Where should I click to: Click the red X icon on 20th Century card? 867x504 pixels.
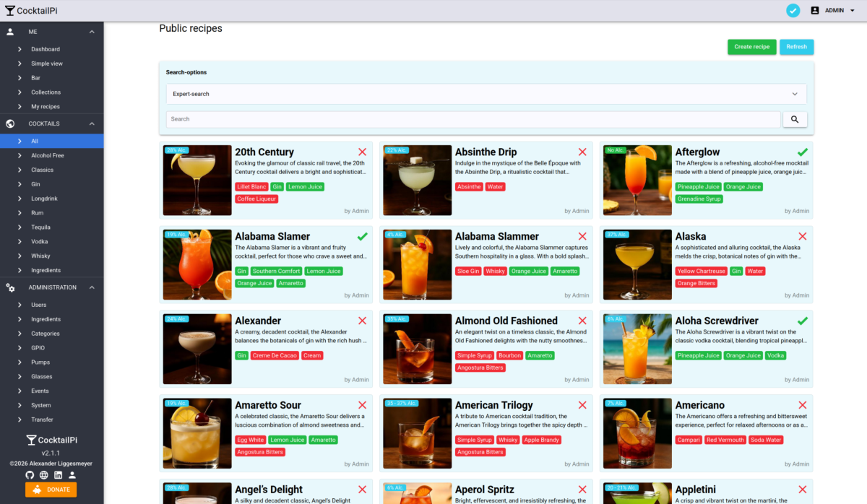(x=362, y=152)
